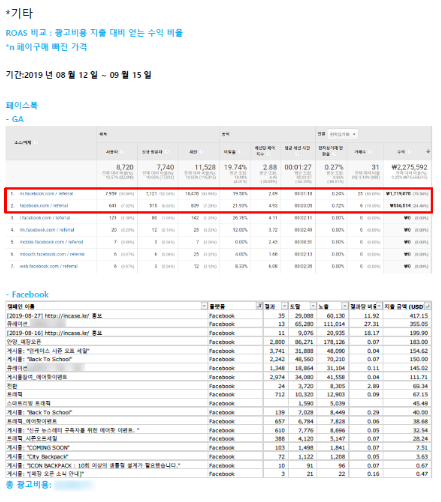441x502 pixels.
Task: Open the 도달 column filter dropdown
Action: click(313, 306)
